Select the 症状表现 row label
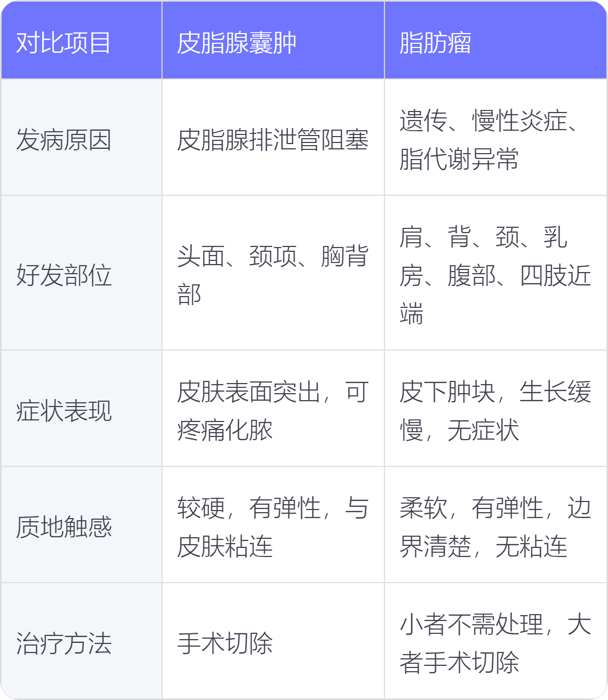This screenshot has height=700, width=608. coord(63,411)
